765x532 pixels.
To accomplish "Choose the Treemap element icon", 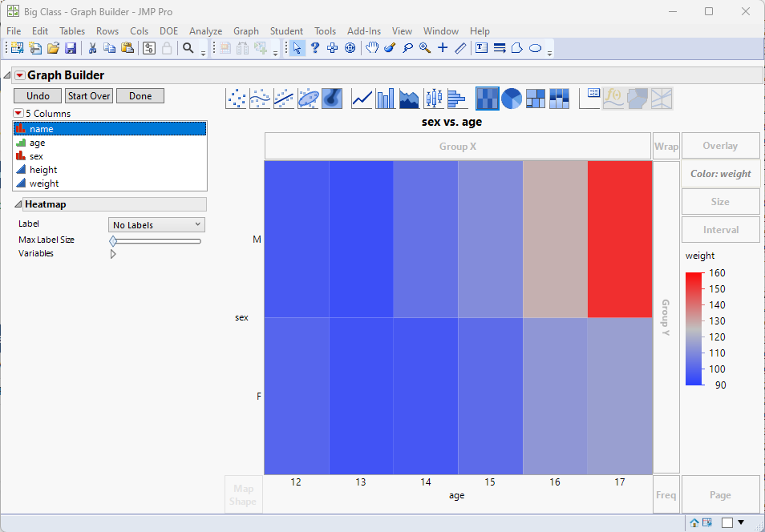I will coord(535,98).
